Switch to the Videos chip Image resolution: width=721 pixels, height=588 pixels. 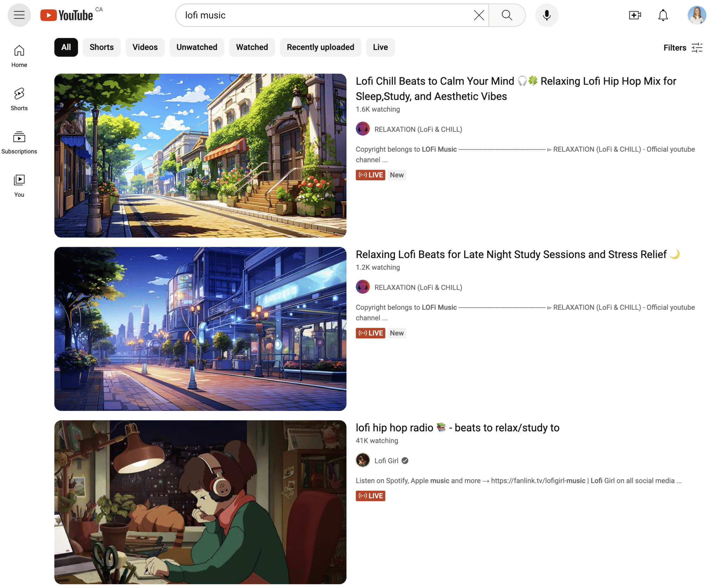145,47
